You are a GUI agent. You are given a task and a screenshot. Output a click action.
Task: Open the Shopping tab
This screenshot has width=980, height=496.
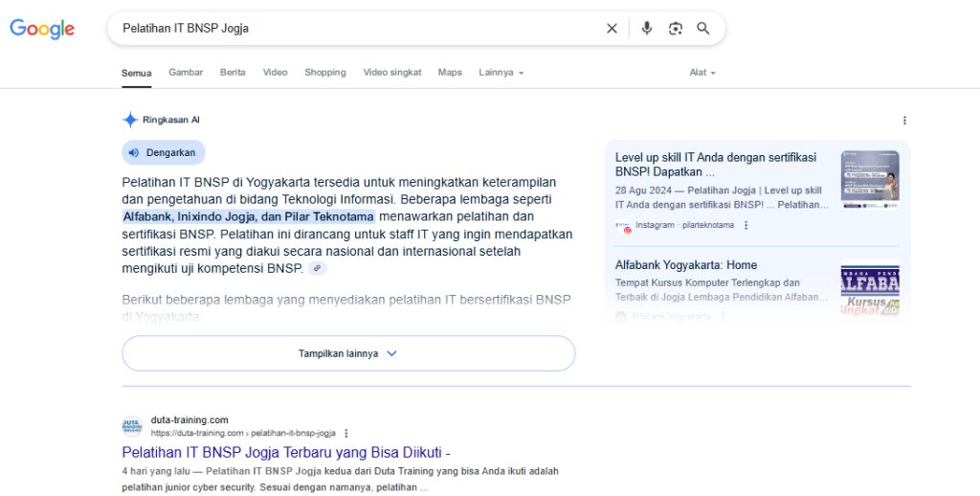pos(325,73)
